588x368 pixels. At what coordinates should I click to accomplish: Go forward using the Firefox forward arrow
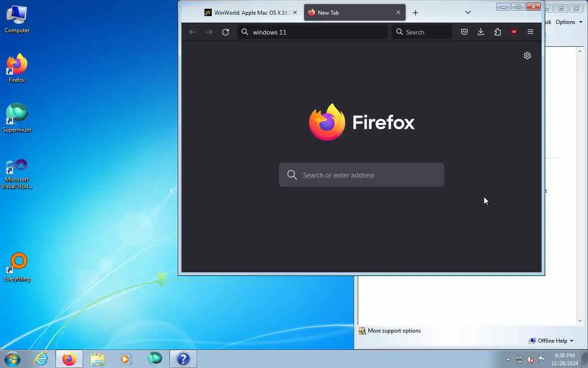pyautogui.click(x=209, y=32)
